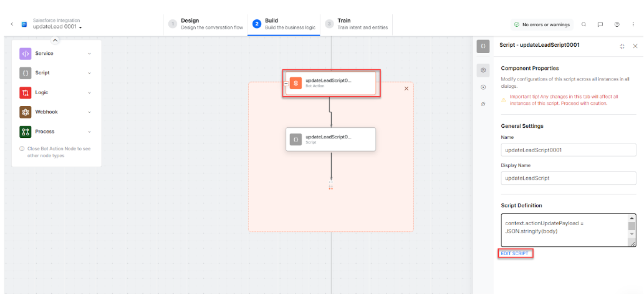Expand the Script node type chevron

pos(89,73)
